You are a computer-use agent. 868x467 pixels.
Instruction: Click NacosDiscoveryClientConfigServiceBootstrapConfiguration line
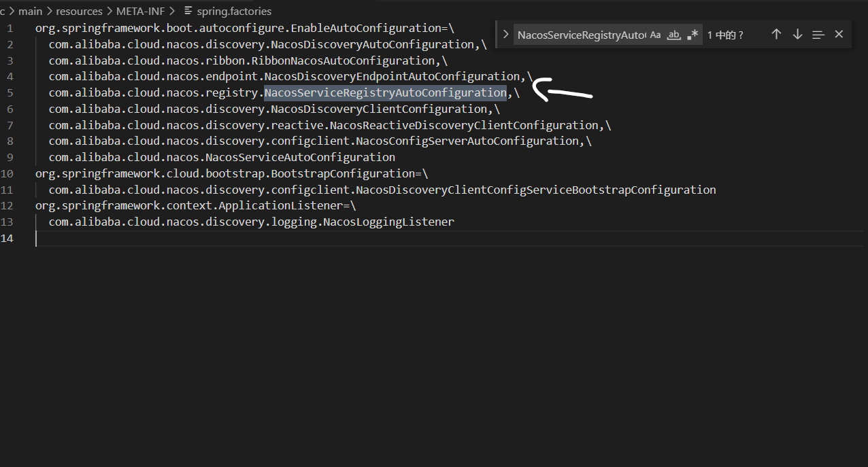382,190
